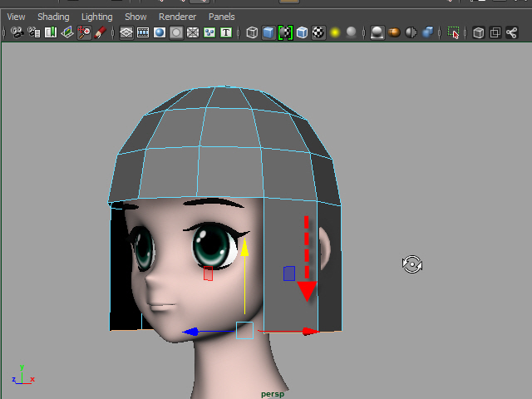Click the Select Camera icon

(16, 33)
